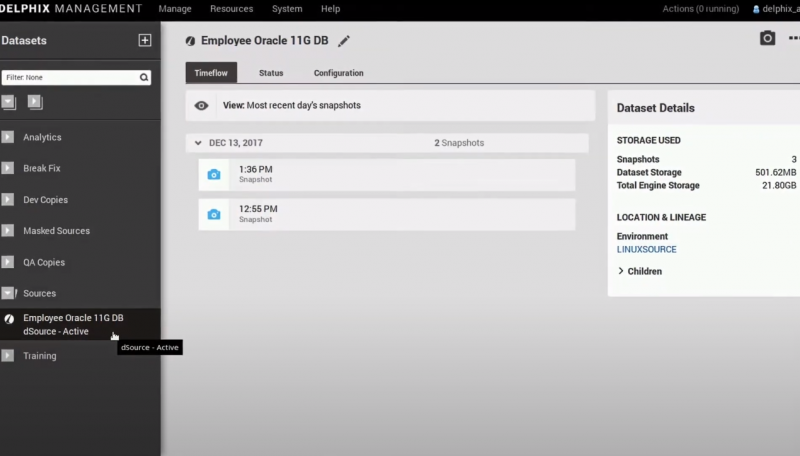800x456 pixels.
Task: Click the add dataset plus icon
Action: (x=145, y=41)
